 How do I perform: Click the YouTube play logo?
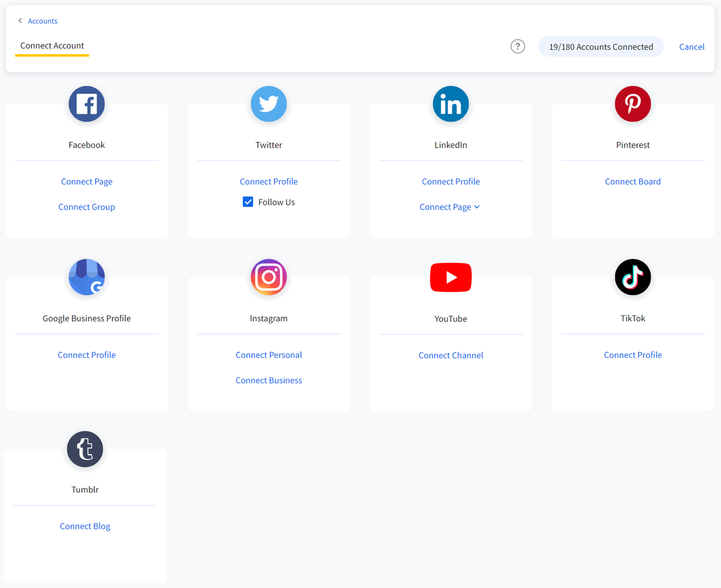451,277
